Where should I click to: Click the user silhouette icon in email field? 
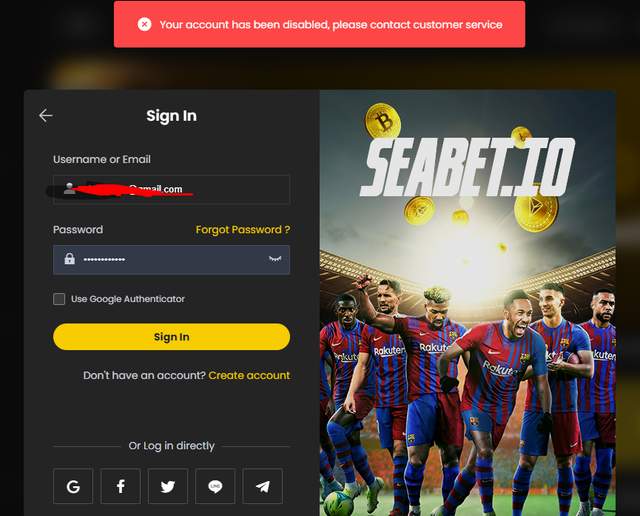click(x=69, y=189)
